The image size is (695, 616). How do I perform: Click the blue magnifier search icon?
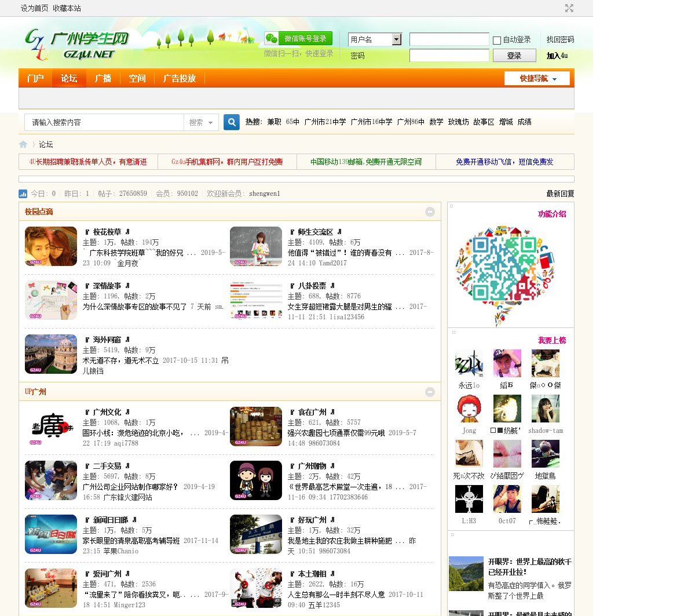click(232, 122)
